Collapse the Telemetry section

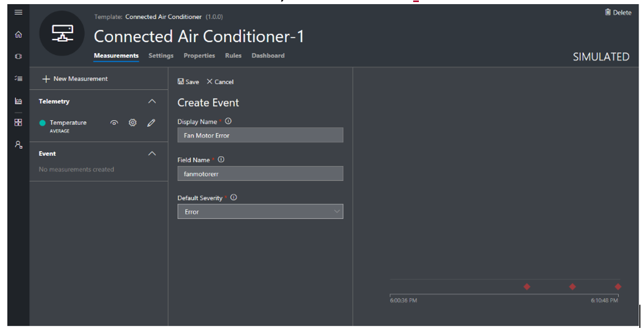(152, 102)
